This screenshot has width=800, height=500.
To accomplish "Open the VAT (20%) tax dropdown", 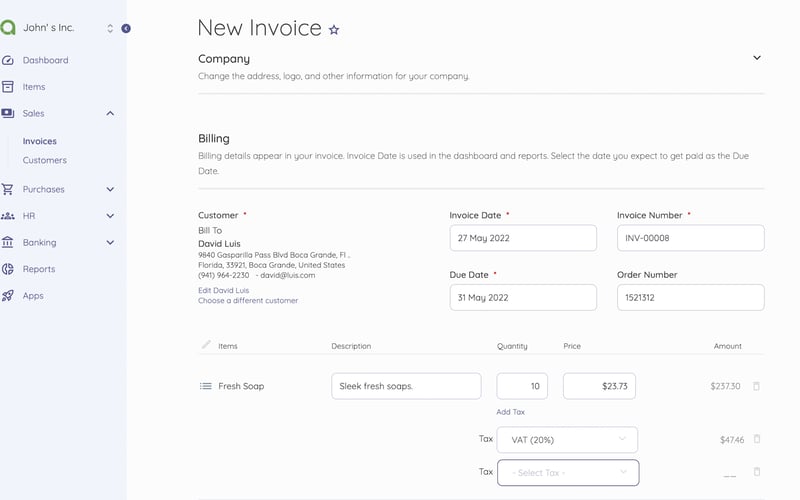I will tap(567, 440).
